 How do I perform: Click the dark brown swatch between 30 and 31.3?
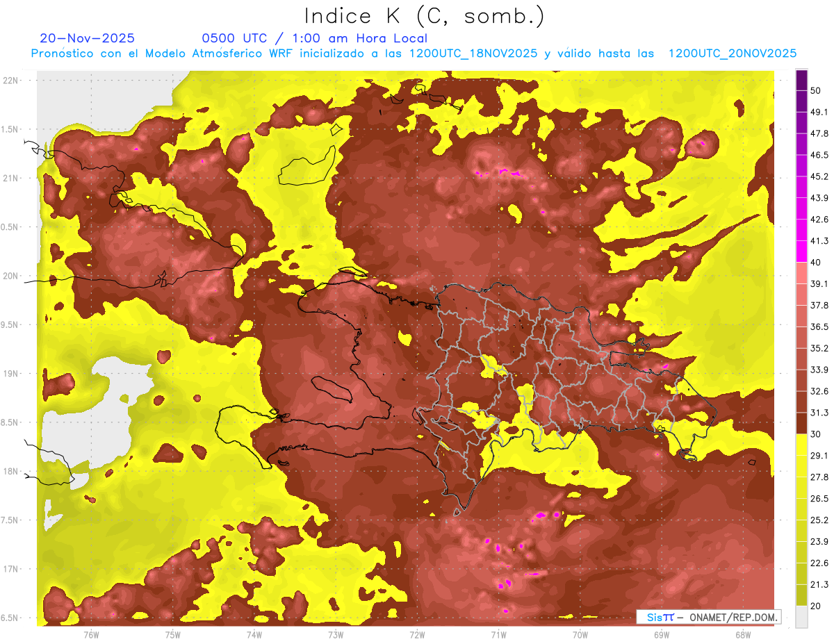tap(801, 424)
